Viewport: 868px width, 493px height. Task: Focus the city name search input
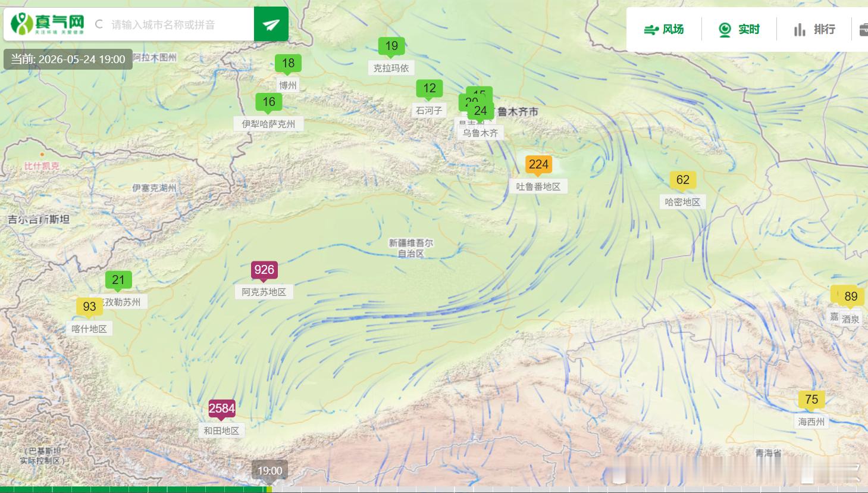click(178, 24)
